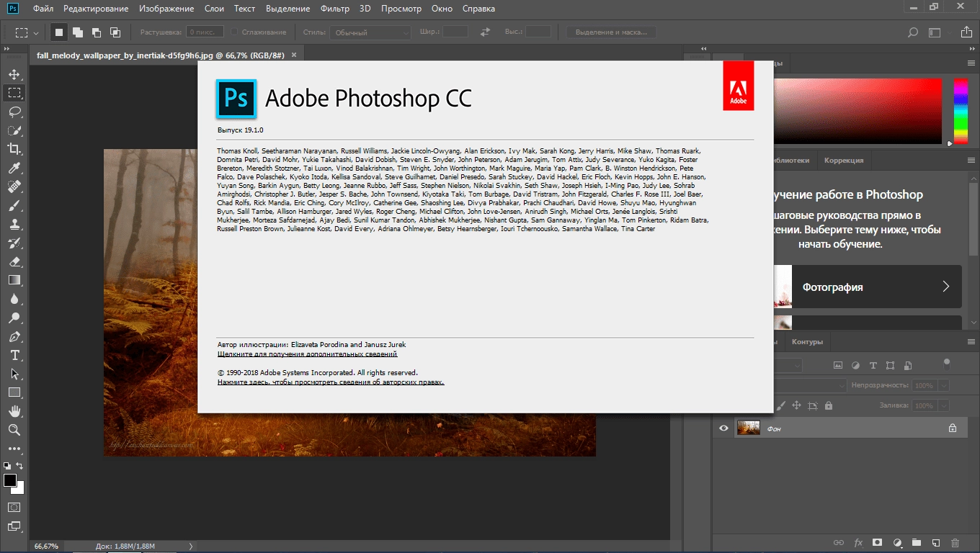Open the Change Screen Mode button
The width and height of the screenshot is (980, 553).
pyautogui.click(x=14, y=526)
